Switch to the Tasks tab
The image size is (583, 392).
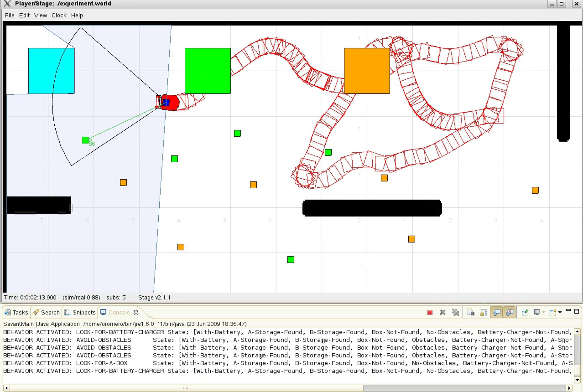tap(17, 312)
